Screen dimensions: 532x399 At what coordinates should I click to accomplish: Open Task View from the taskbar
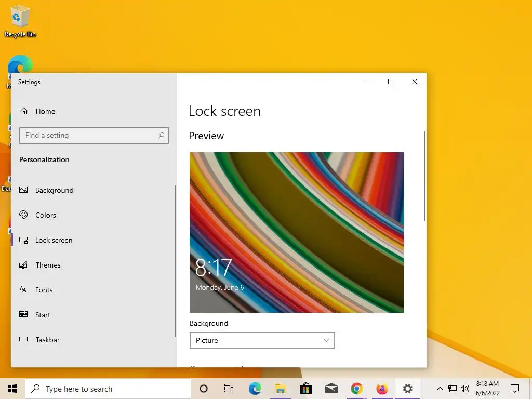229,389
